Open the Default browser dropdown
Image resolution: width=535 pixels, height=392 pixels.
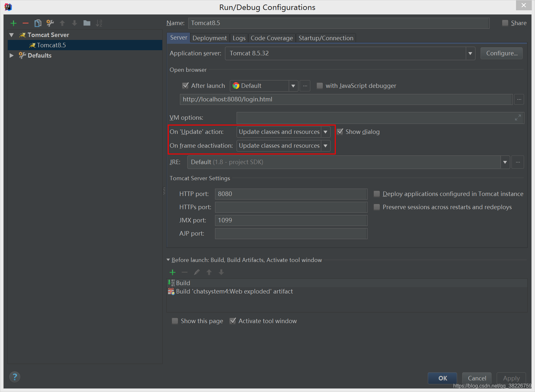(x=293, y=86)
